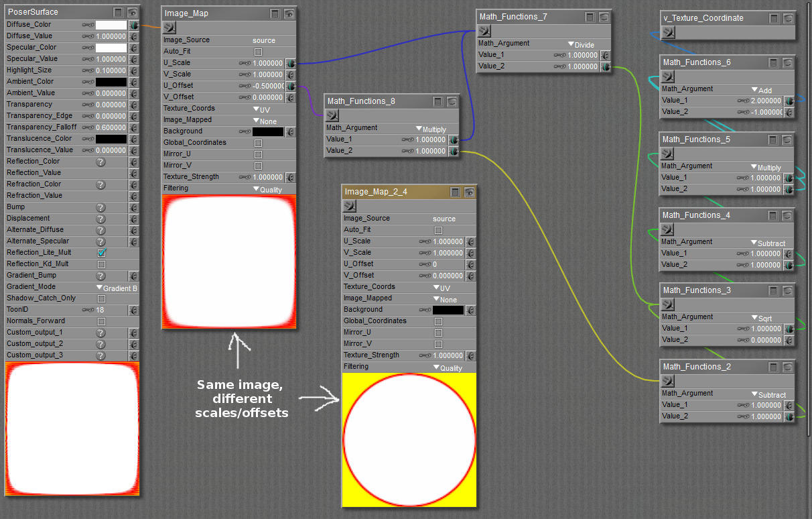Click the Highlight_Size value 0.100000
The image size is (812, 519).
click(111, 70)
